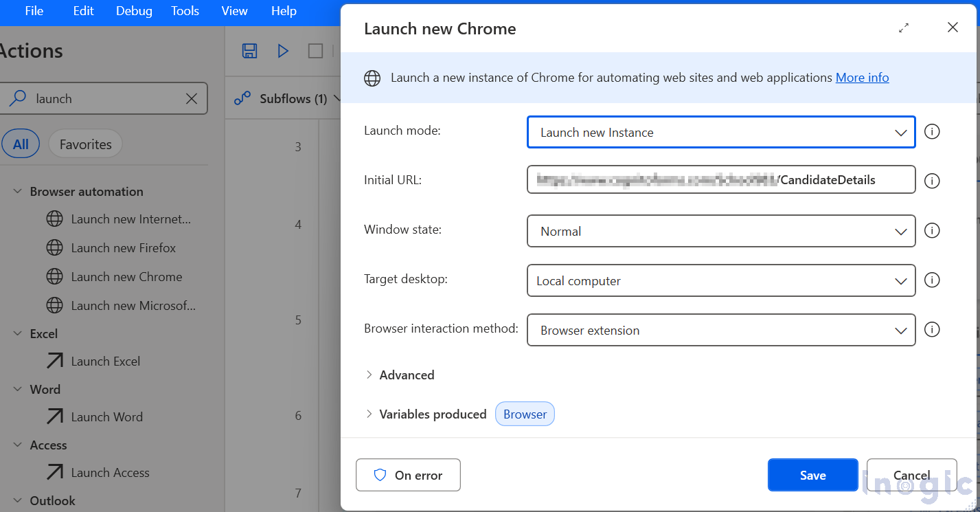Open the info tooltip beside Launch mode

coord(932,131)
